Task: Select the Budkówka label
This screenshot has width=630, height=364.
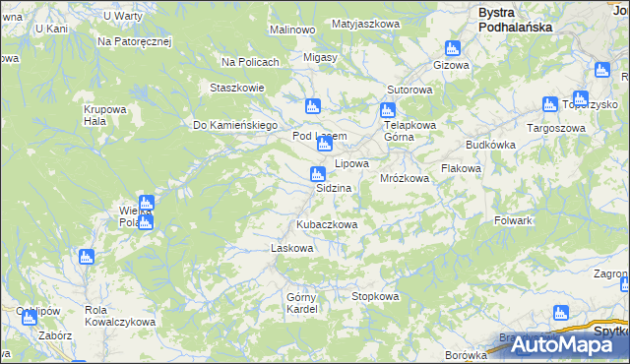Action: (x=490, y=145)
